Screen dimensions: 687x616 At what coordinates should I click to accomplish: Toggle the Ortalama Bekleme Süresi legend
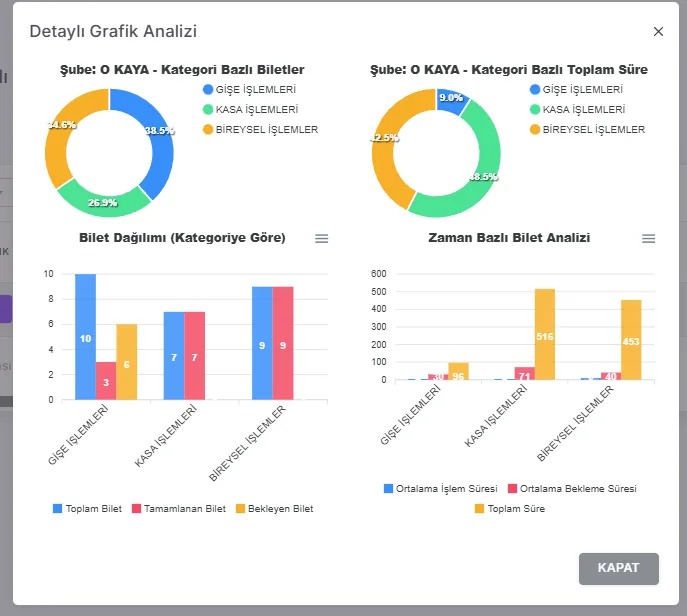pyautogui.click(x=572, y=489)
